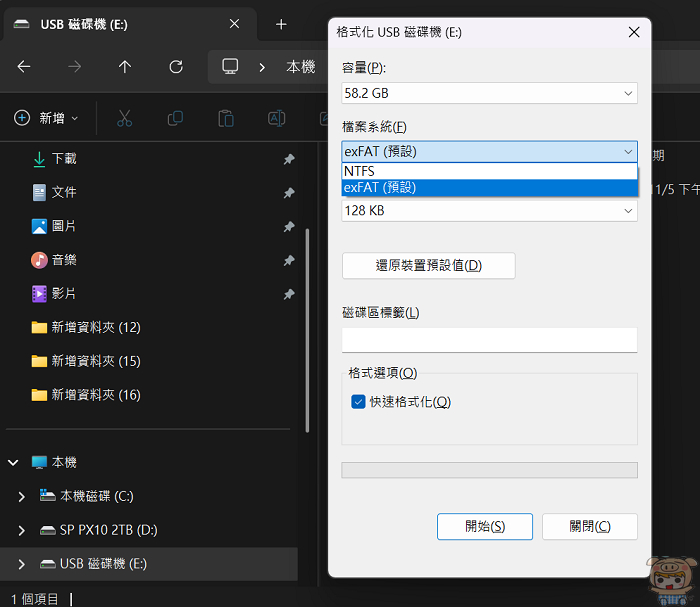Toggle the 快速格式化 checkbox
700x607 pixels.
(358, 402)
